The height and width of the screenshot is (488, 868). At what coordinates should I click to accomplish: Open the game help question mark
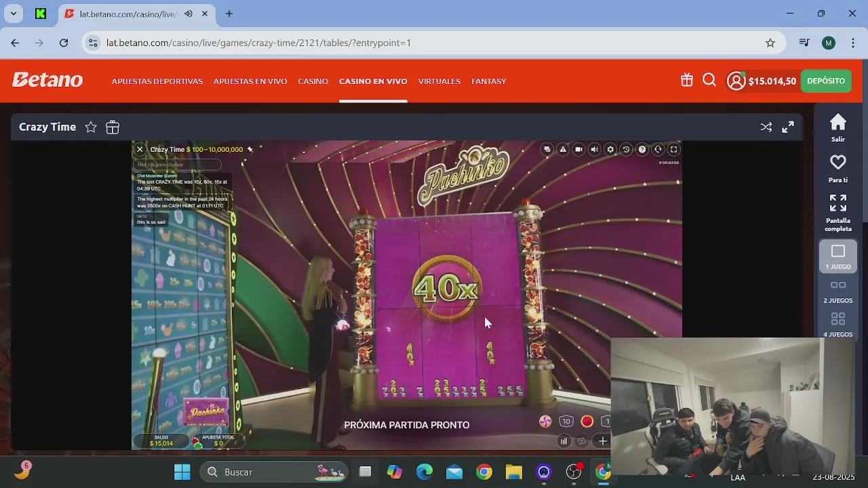pos(642,150)
